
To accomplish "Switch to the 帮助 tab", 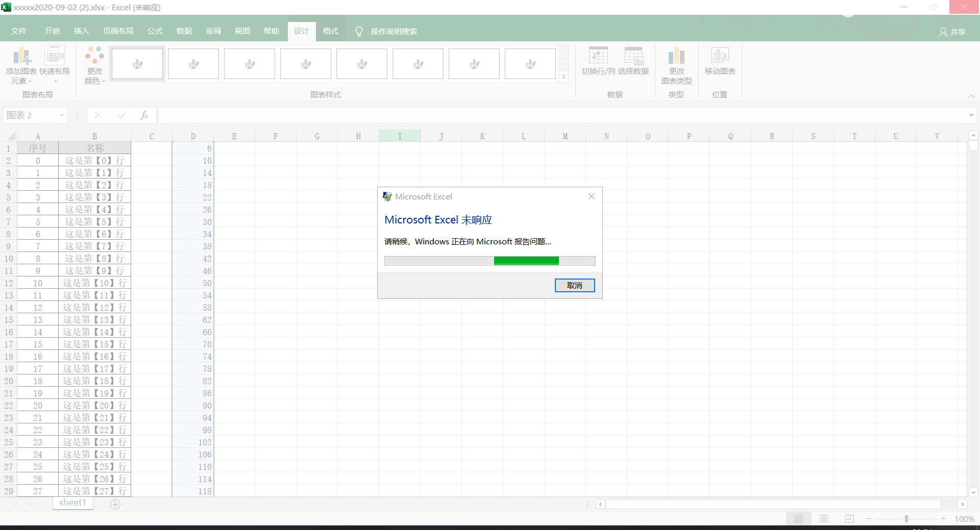I will 271,31.
